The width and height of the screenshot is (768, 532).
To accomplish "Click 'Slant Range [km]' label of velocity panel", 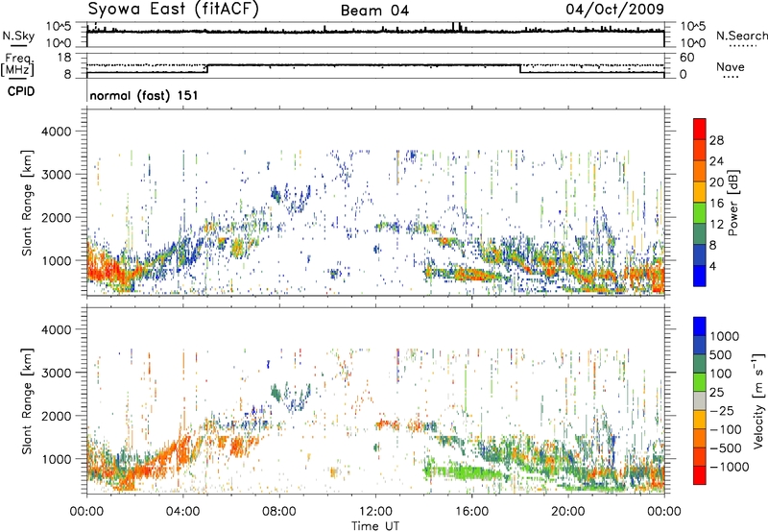I will (28, 401).
